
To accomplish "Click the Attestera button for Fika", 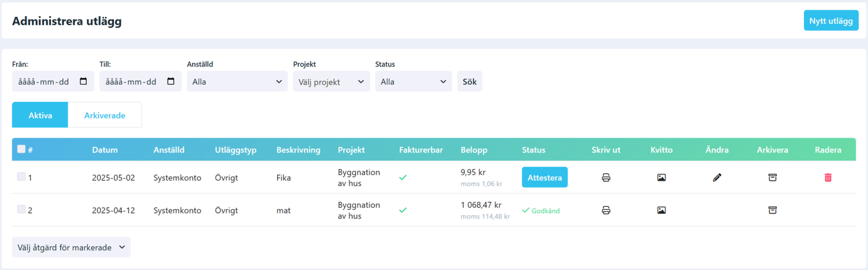I will tap(545, 178).
